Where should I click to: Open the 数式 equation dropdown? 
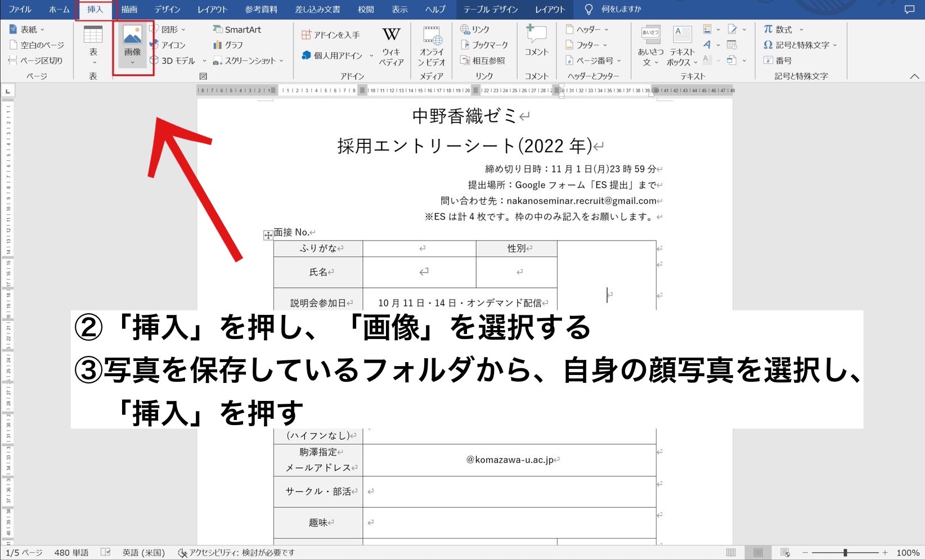click(x=783, y=29)
